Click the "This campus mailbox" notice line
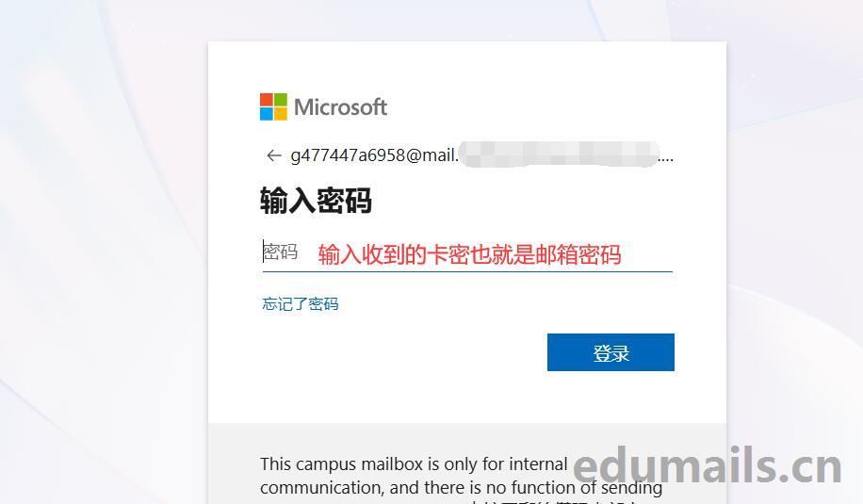Viewport: 863px width, 504px height. 414,463
